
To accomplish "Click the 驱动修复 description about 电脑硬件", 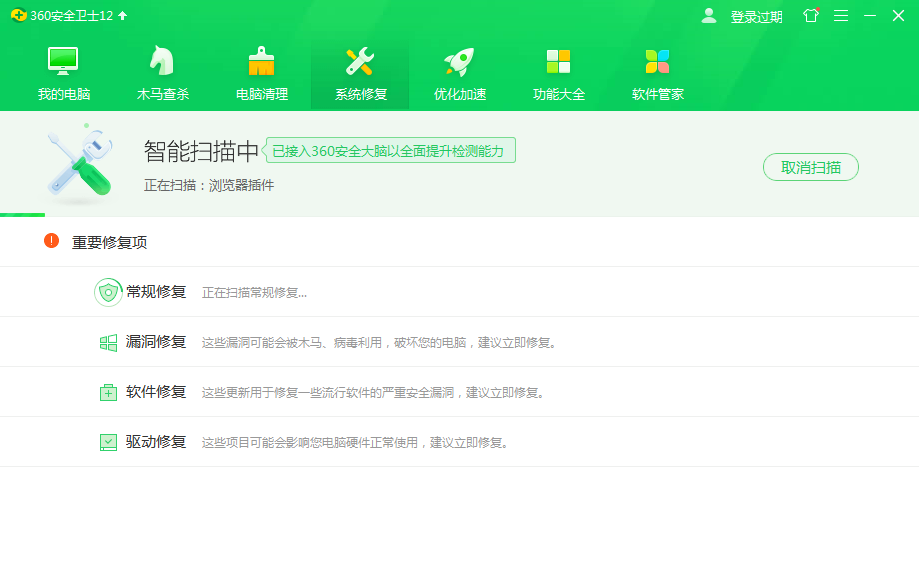I will (x=355, y=443).
